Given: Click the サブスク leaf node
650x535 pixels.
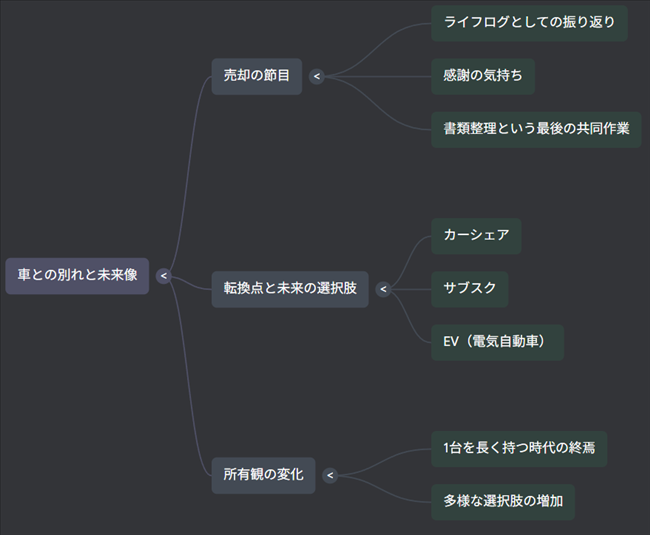Looking at the screenshot, I should click(x=469, y=289).
